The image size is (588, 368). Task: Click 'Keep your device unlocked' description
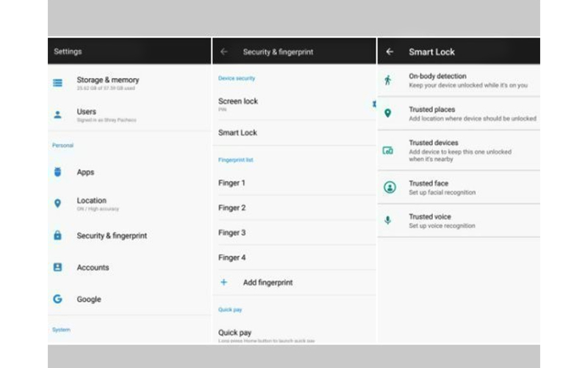coord(468,85)
